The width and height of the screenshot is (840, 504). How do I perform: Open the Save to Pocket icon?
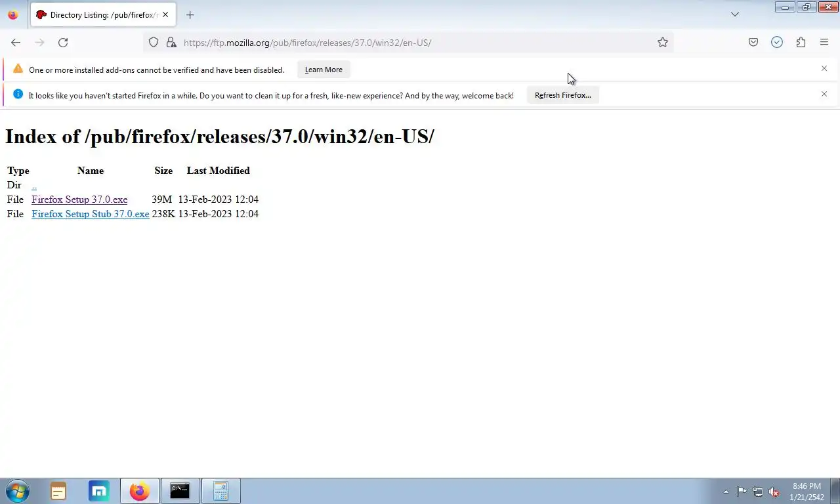(x=753, y=43)
